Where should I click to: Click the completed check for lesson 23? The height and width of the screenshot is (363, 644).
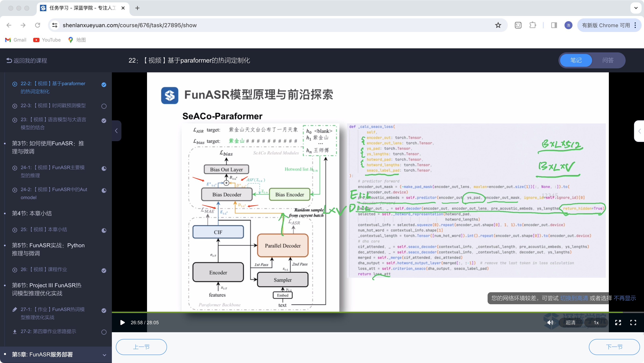coord(104,121)
